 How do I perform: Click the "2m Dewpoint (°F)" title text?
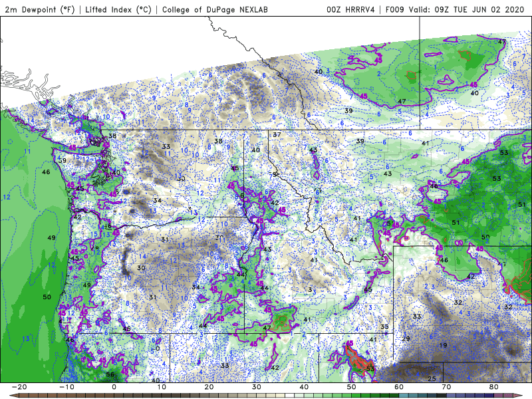pyautogui.click(x=39, y=9)
